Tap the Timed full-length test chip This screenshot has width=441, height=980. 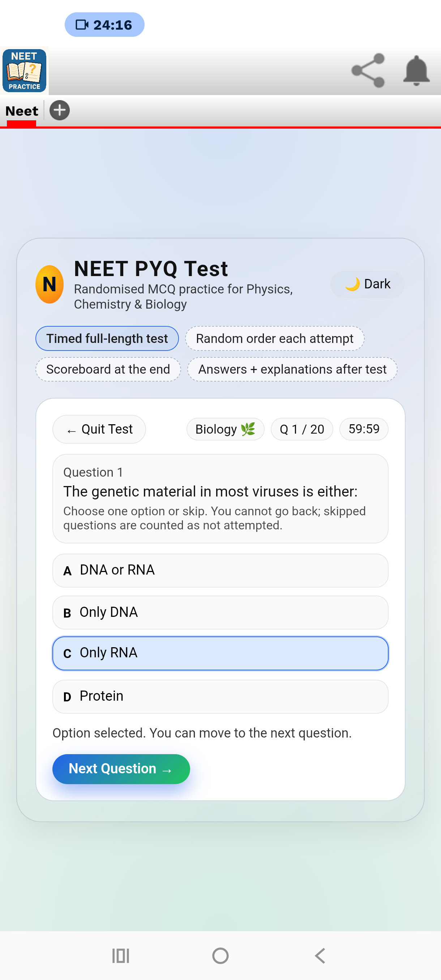(107, 338)
